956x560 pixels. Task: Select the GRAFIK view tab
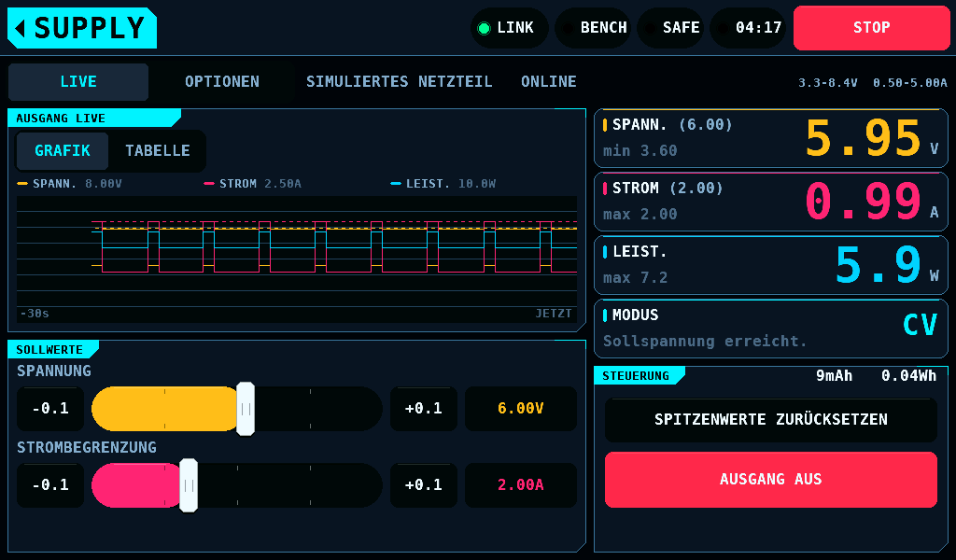coord(63,150)
